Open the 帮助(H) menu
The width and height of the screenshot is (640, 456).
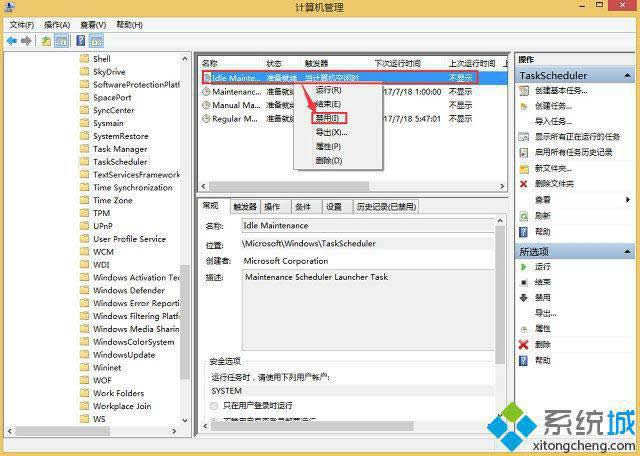tap(129, 25)
